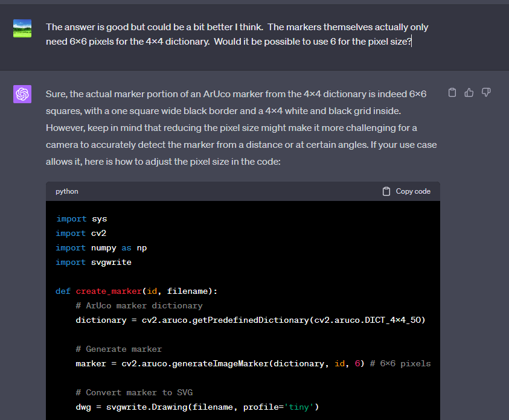
Task: Copy the response with the clipboard icon
Action: [452, 92]
